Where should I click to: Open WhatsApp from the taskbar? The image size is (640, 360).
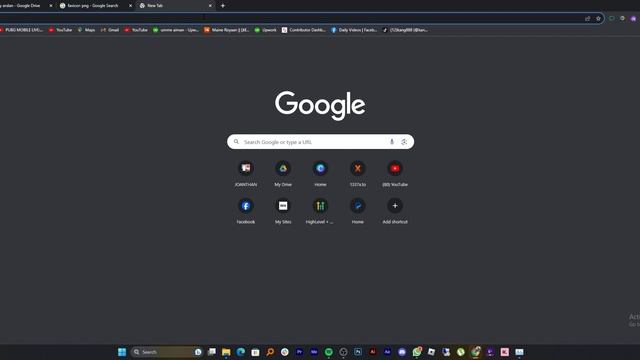pyautogui.click(x=417, y=352)
